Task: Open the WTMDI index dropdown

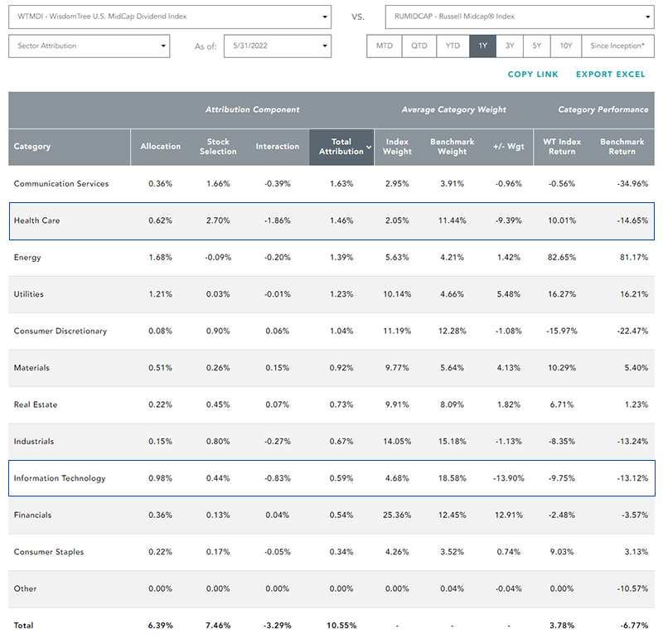Action: (x=170, y=17)
